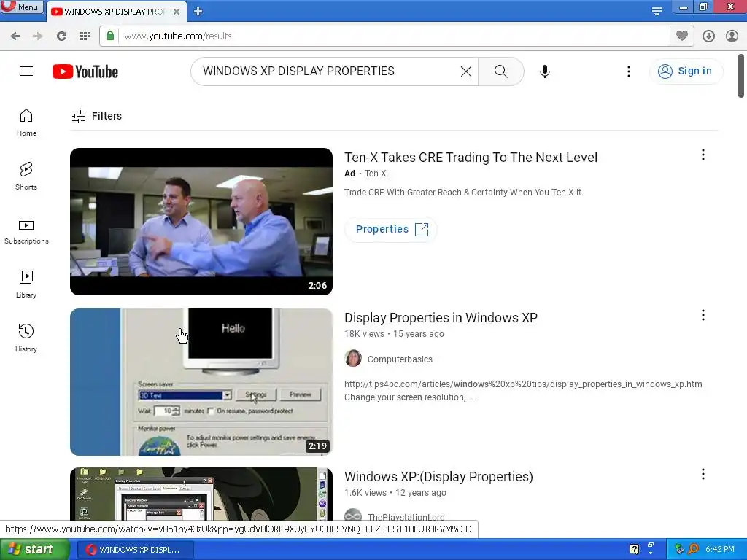Screen dimensions: 747x560
Task: Click the Ten-X advertiser name
Action: [376, 174]
